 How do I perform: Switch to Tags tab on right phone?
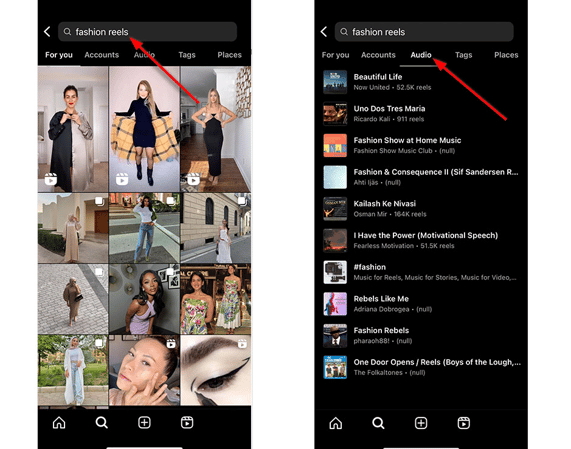[x=464, y=55]
